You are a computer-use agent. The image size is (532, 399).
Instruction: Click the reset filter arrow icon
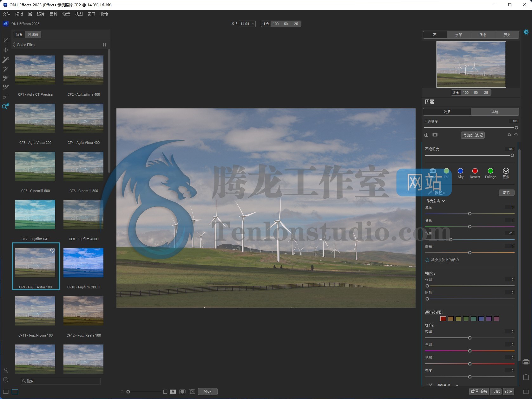516,135
